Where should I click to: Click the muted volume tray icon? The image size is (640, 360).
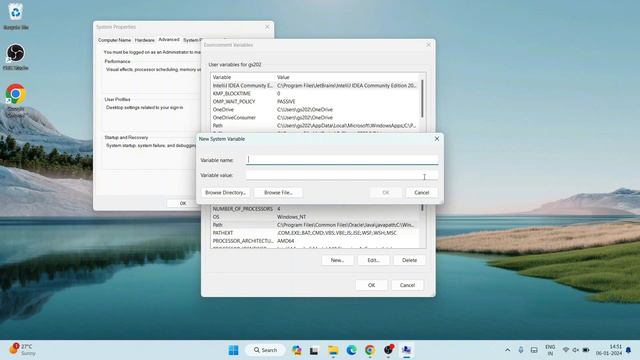pyautogui.click(x=576, y=350)
